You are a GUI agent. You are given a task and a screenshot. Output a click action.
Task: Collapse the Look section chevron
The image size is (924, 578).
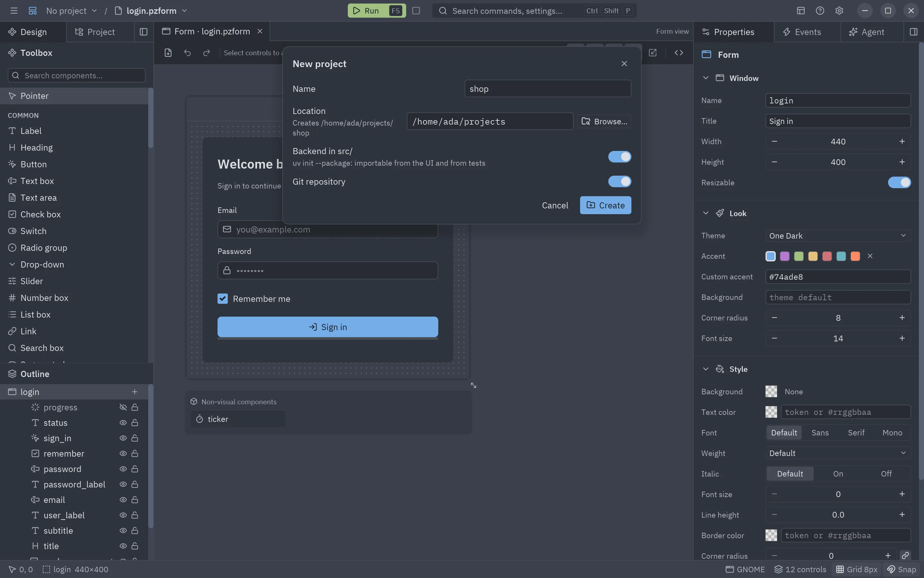point(705,213)
